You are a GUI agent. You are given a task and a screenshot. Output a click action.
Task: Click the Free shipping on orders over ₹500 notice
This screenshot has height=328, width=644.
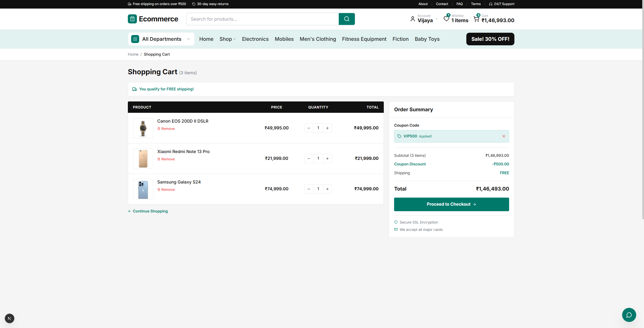[157, 4]
